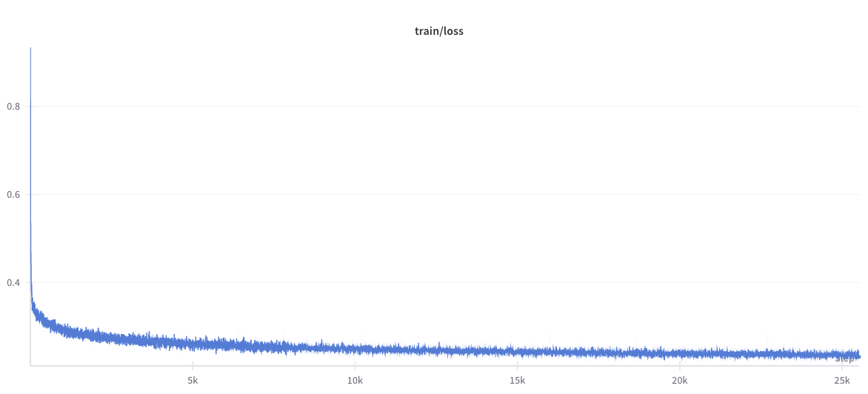Click the 0.8 y-axis tick label

(13, 107)
